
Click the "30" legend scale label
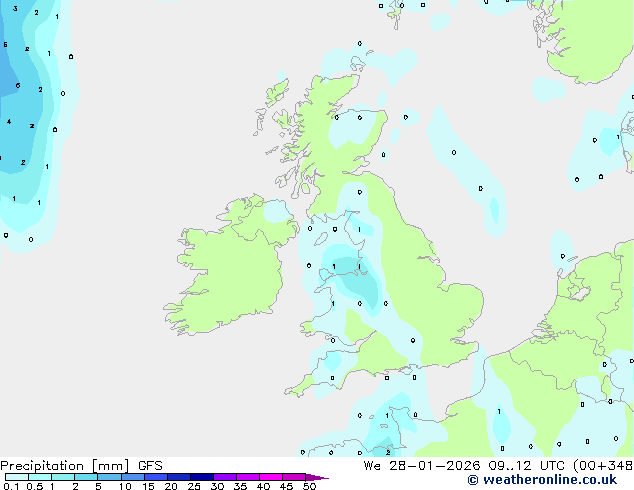click(x=217, y=486)
